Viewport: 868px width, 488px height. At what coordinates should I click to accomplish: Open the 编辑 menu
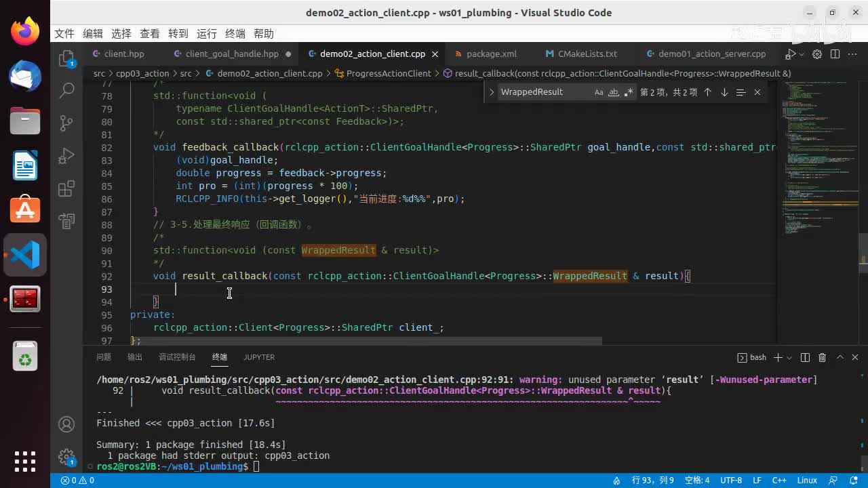93,34
